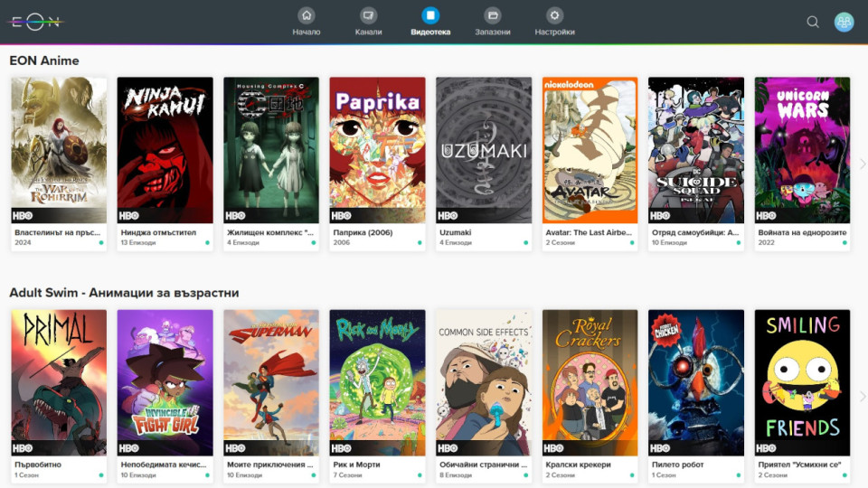The height and width of the screenshot is (488, 868).
Task: Open the Paprika poster
Action: pyautogui.click(x=378, y=150)
